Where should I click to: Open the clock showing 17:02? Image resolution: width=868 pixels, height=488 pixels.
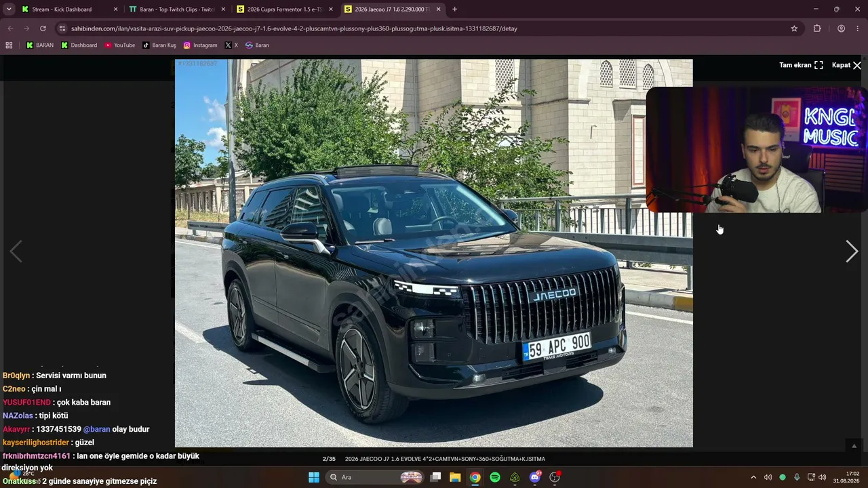coord(848,477)
